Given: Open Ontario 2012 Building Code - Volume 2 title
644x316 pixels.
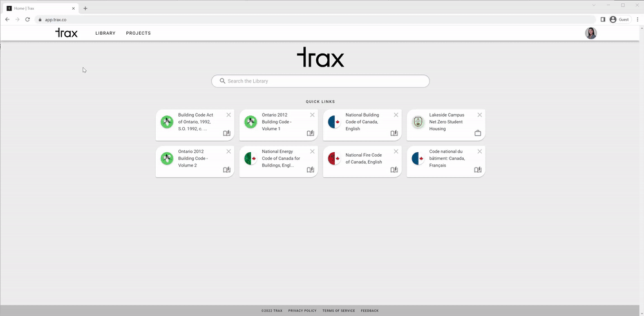Looking at the screenshot, I should (193, 159).
